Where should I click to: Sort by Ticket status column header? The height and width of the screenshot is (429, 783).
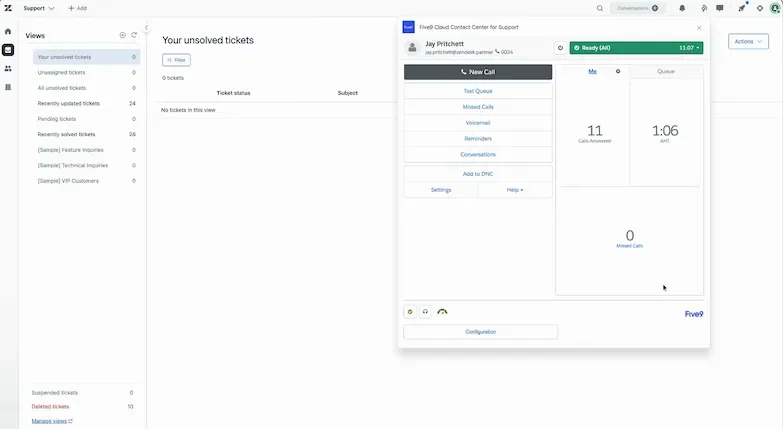click(x=233, y=93)
